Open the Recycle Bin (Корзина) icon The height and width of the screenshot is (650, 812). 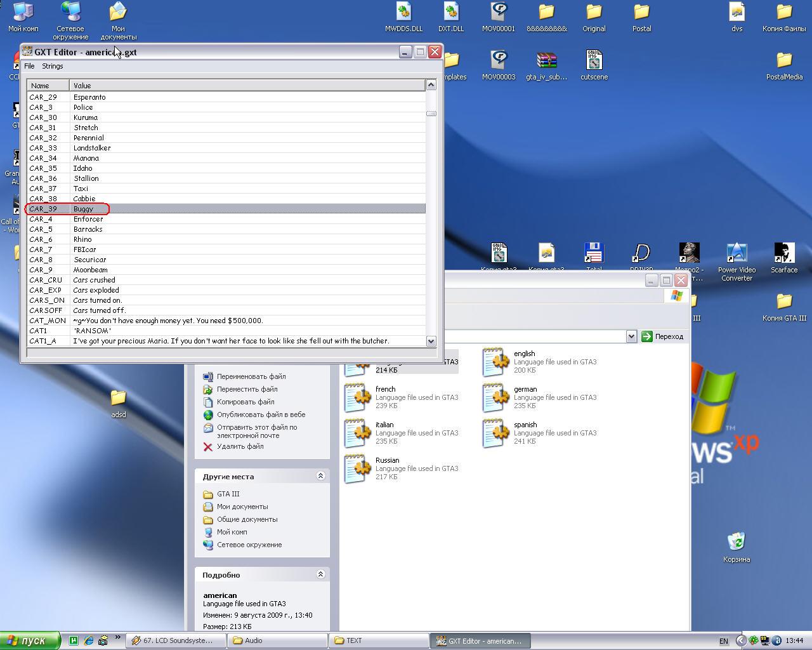[x=736, y=543]
